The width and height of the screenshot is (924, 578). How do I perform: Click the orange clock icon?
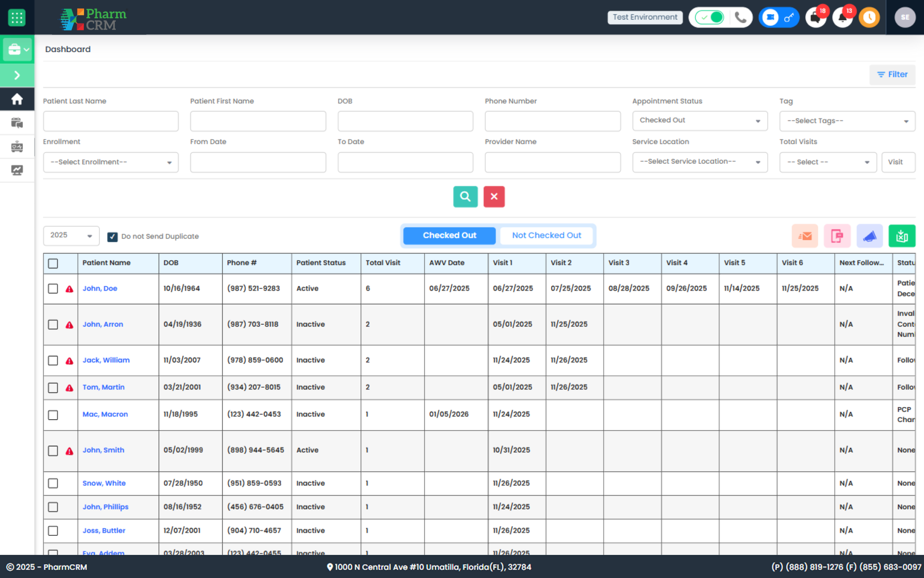[869, 18]
